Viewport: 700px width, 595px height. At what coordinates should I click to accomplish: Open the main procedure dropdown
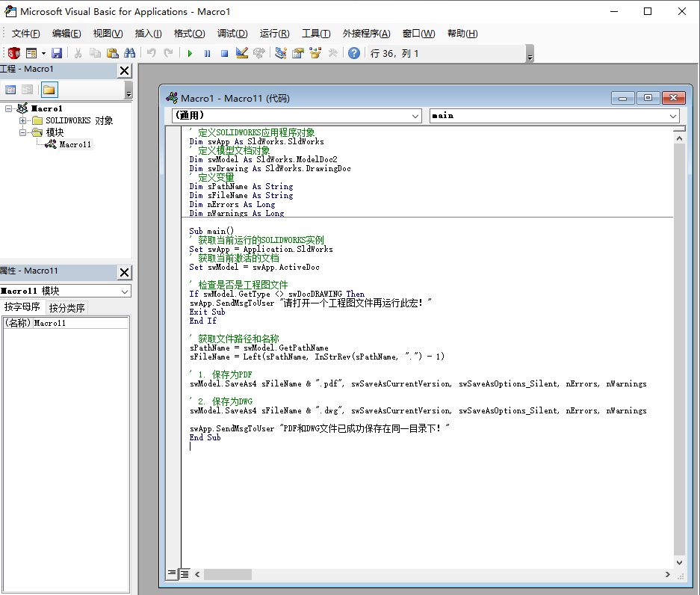(671, 116)
